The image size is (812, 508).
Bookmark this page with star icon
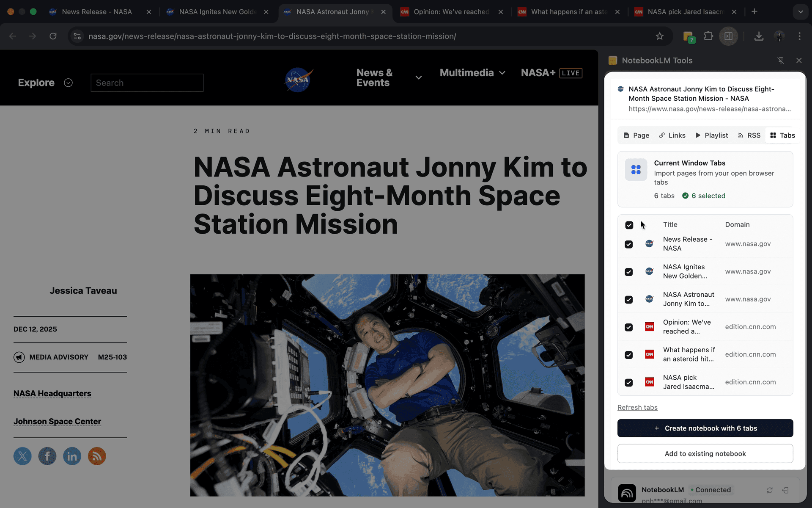click(x=659, y=36)
